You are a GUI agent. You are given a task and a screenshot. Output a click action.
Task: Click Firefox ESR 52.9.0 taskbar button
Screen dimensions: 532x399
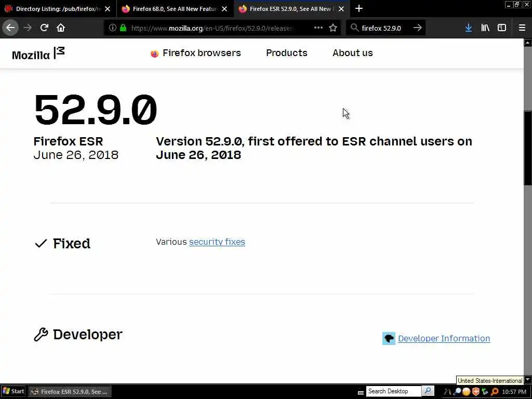[70, 392]
